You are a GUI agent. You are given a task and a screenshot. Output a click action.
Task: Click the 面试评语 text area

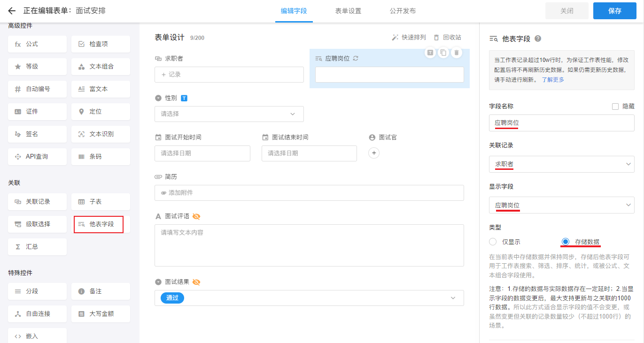pos(309,245)
